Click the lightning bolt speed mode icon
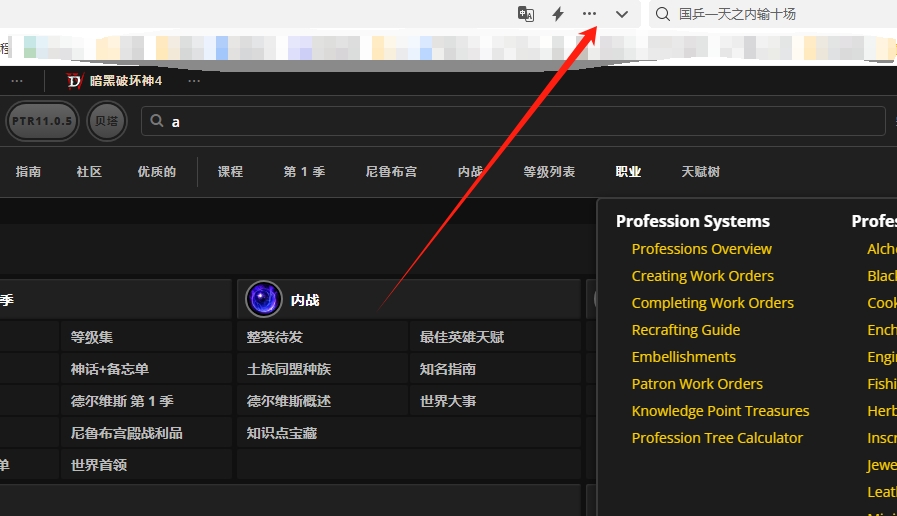Image resolution: width=897 pixels, height=516 pixels. [558, 14]
